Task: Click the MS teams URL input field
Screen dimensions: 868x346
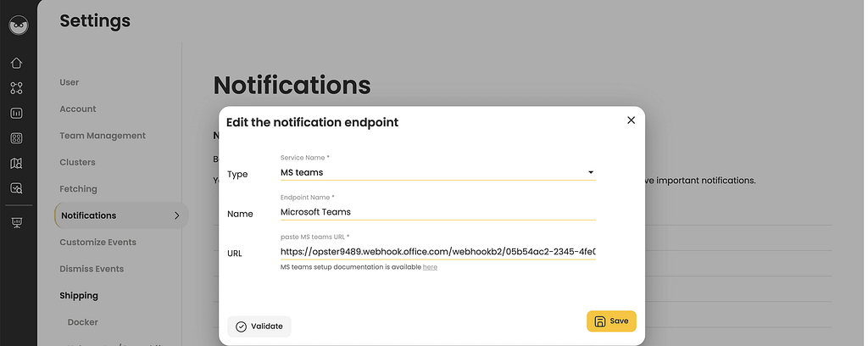Action: click(x=438, y=252)
